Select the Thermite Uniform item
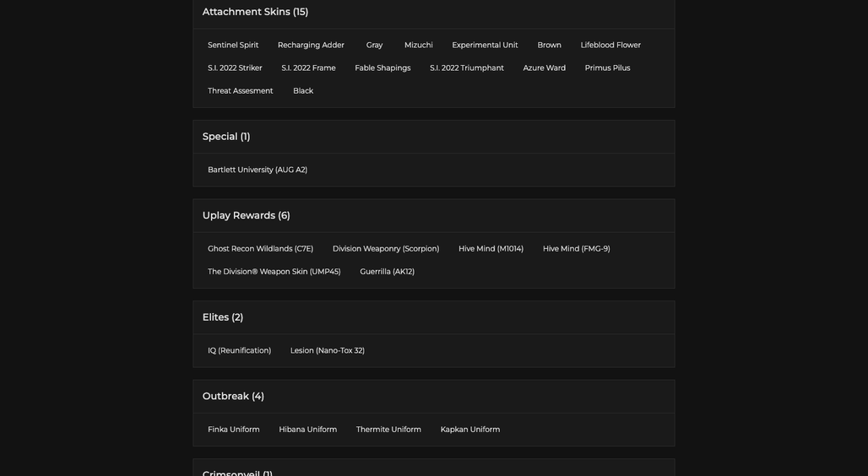Image resolution: width=868 pixels, height=476 pixels. [x=388, y=430]
